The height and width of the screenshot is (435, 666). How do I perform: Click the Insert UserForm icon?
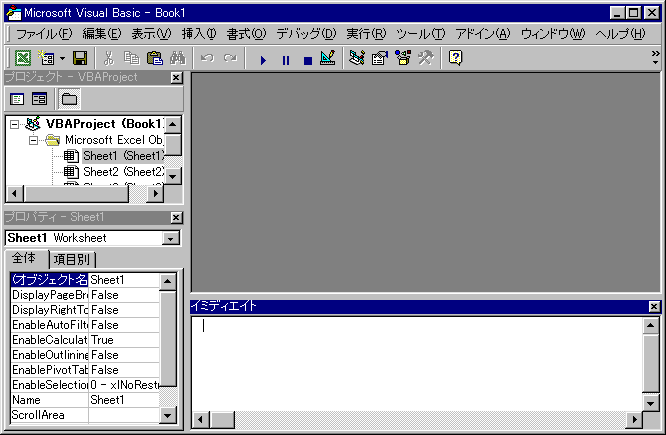pyautogui.click(x=46, y=58)
